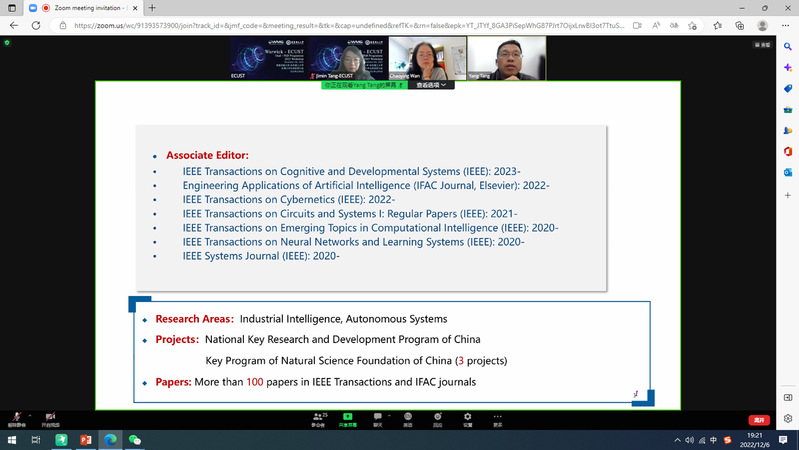This screenshot has height=450, width=799.
Task: Click the Translate page icon
Action: pyautogui.click(x=674, y=25)
